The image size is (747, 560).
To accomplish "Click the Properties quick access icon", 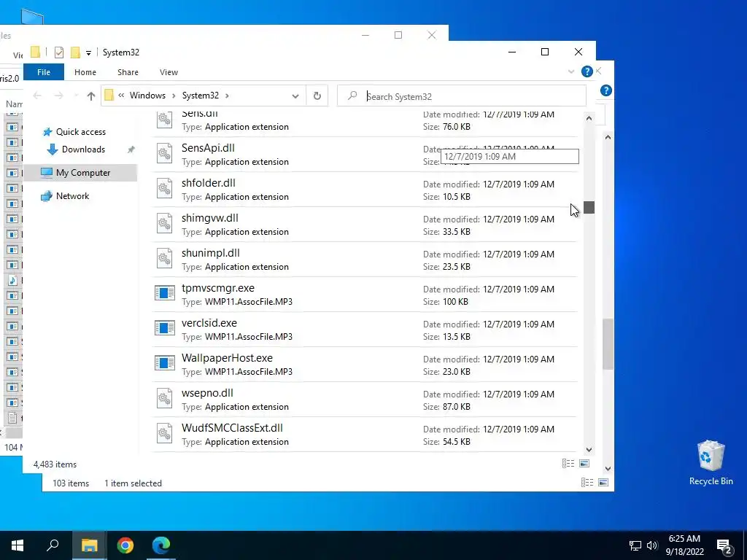I will point(59,52).
